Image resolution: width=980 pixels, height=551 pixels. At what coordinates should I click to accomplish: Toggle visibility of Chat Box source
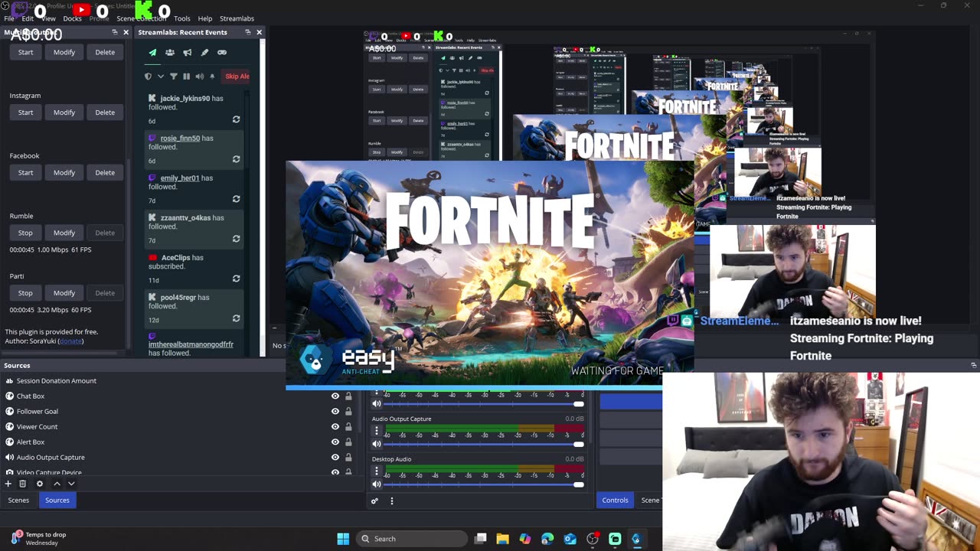335,396
